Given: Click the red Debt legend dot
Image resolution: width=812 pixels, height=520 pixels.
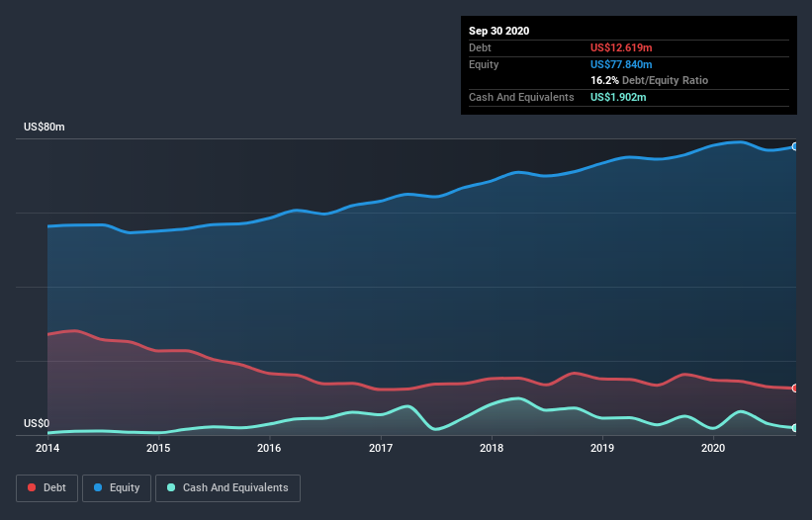Looking at the screenshot, I should [32, 487].
